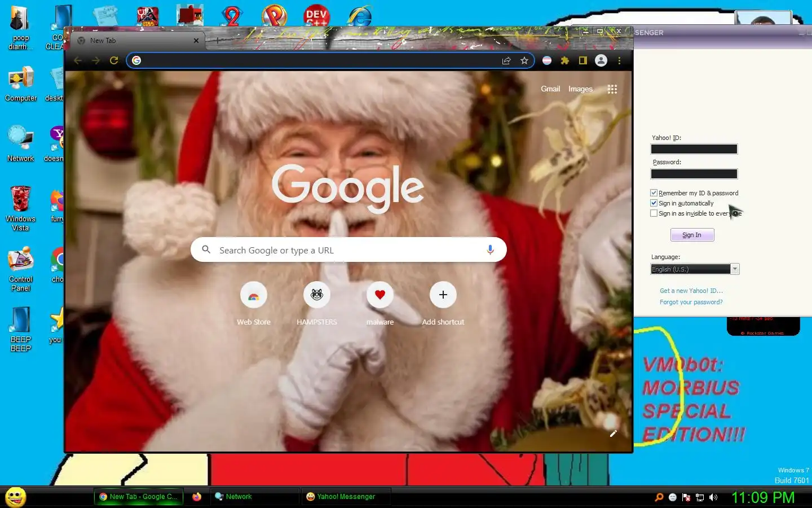Toggle Chrome side panel icon
Screen dimensions: 812x508
click(x=583, y=60)
